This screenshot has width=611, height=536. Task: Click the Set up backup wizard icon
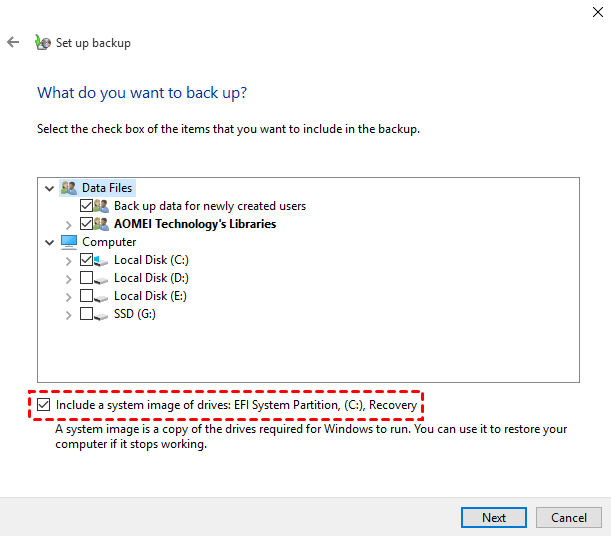pos(42,43)
